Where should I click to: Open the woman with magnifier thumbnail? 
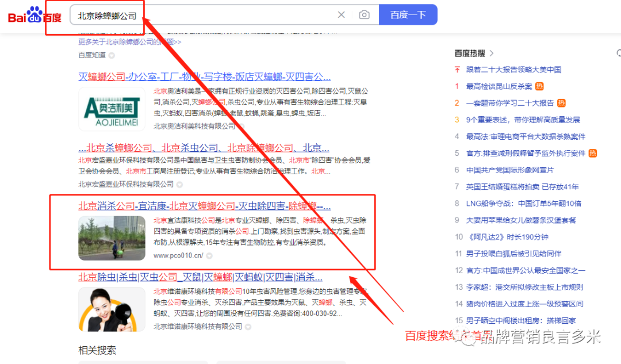tap(112, 309)
